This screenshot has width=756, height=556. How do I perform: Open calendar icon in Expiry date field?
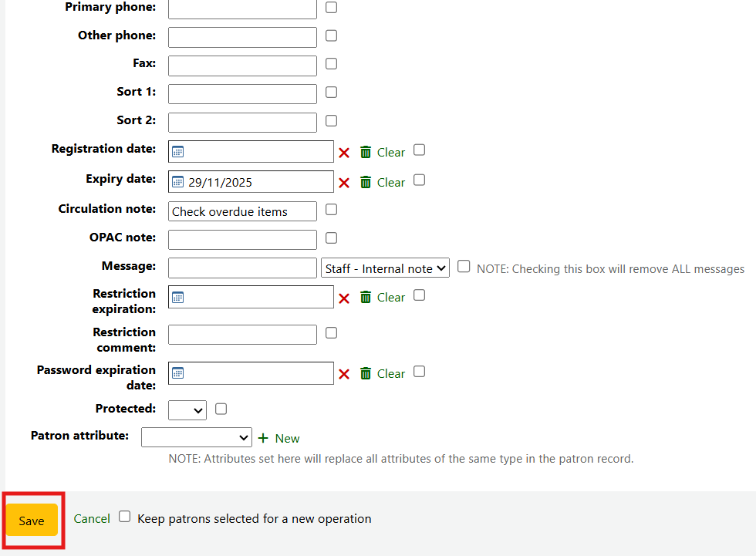pos(177,183)
